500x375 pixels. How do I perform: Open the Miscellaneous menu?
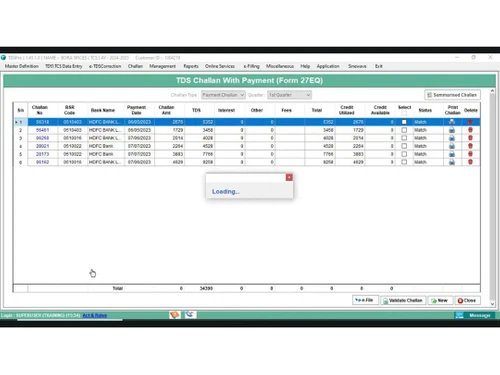click(280, 66)
